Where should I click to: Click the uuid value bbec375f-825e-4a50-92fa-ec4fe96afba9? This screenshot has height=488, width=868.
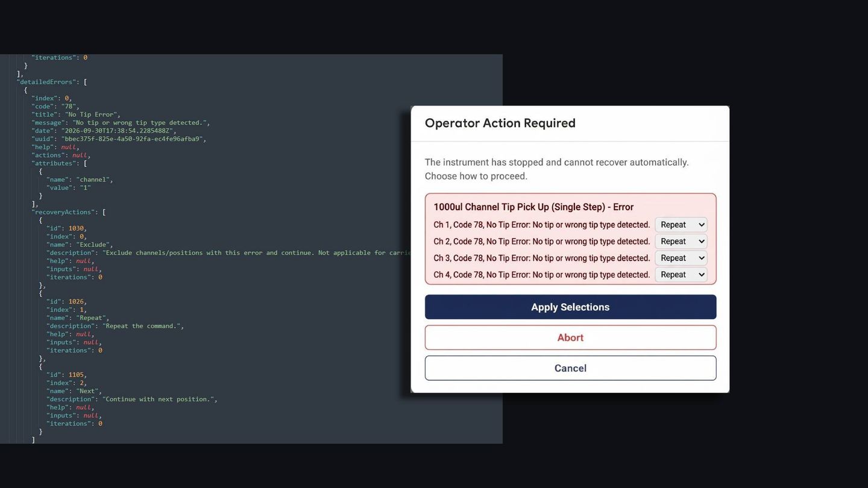[x=133, y=139]
